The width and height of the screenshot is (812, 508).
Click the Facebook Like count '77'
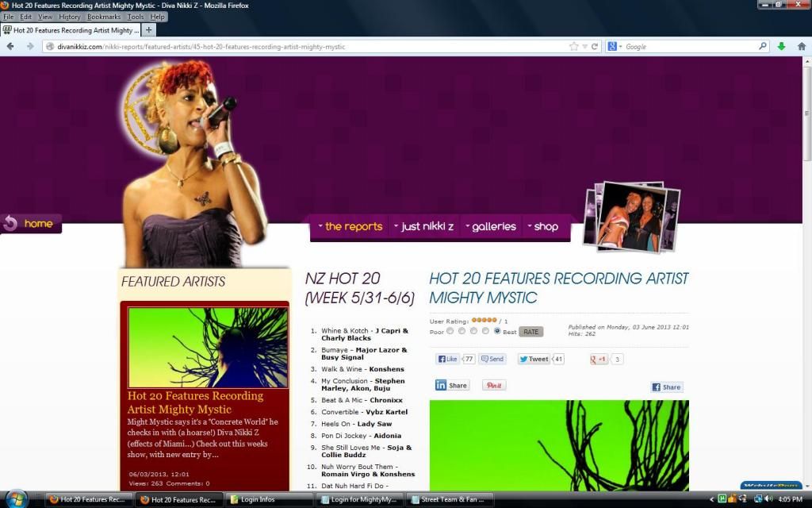(x=469, y=359)
